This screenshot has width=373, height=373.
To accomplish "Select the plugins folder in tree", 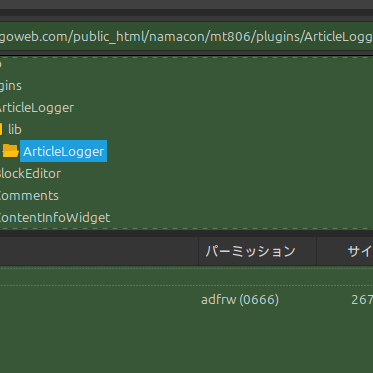I will [11, 86].
